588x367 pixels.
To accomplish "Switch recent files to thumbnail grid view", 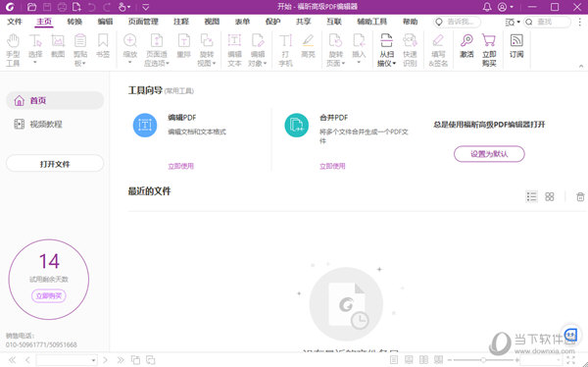I will point(550,196).
